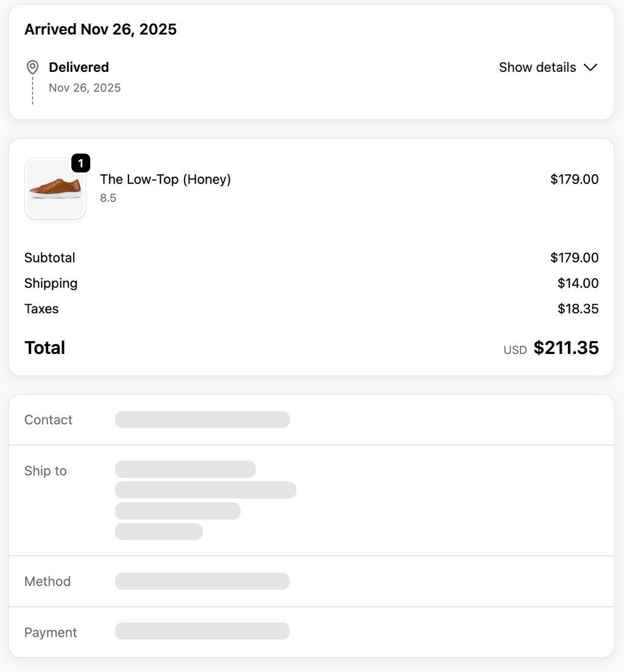
Task: Open the Low-Top Honey shoe thumbnail
Action: click(x=55, y=189)
